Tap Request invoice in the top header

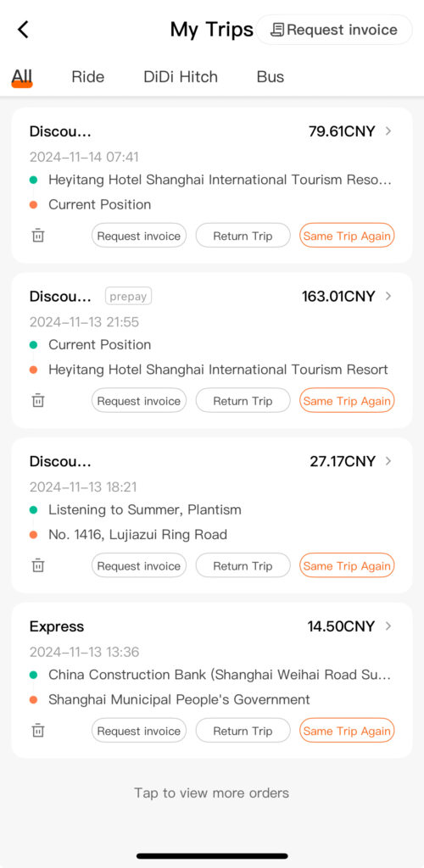pos(334,30)
